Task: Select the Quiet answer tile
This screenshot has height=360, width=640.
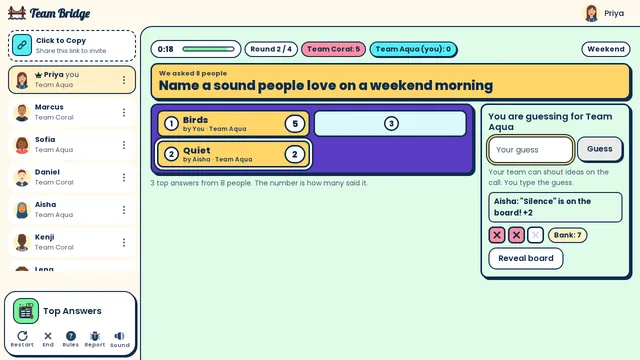Action: point(233,154)
